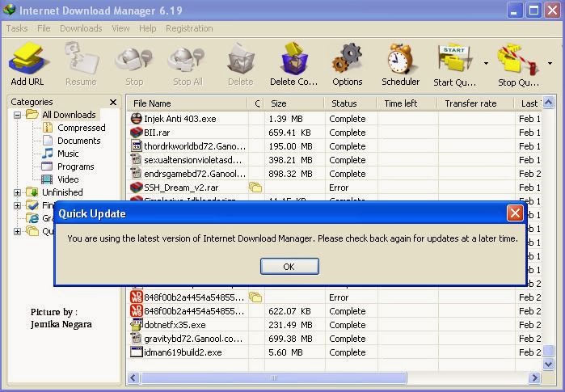This screenshot has width=565, height=392.
Task: Click OK in the Quick Update dialog
Action: [289, 267]
